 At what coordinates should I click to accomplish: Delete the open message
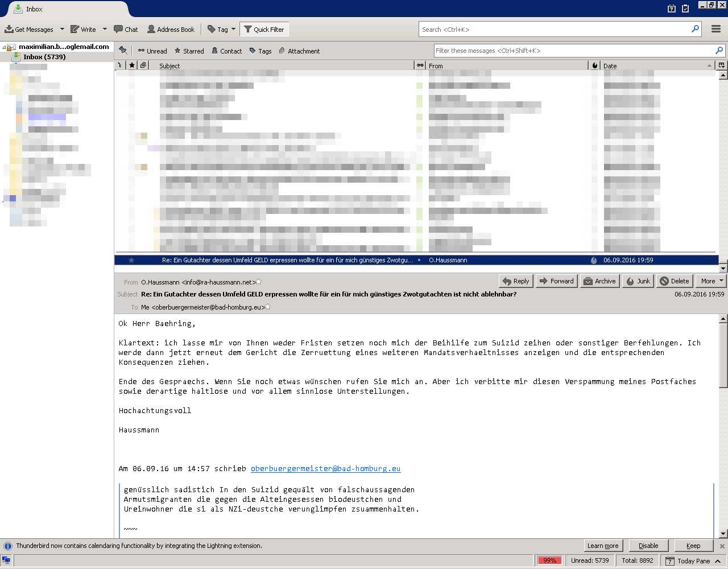pos(674,281)
